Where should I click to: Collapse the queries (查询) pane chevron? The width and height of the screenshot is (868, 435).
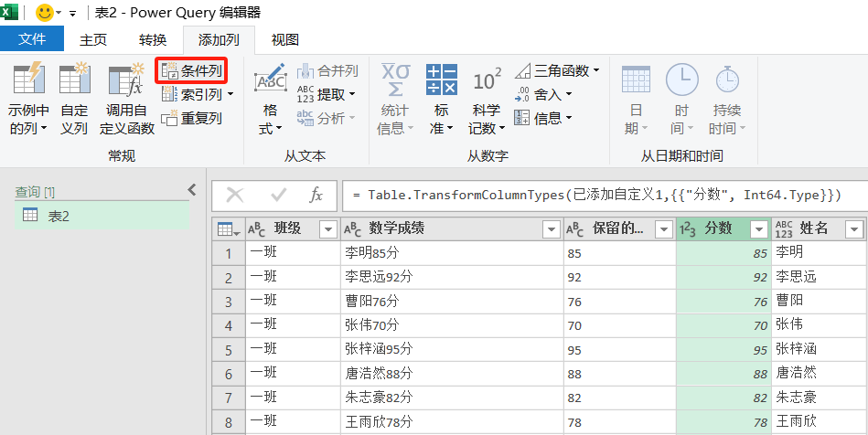(192, 190)
